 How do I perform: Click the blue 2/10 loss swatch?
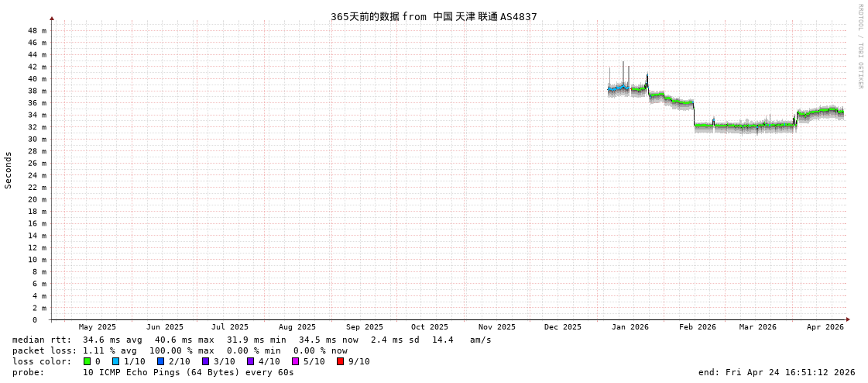(161, 361)
